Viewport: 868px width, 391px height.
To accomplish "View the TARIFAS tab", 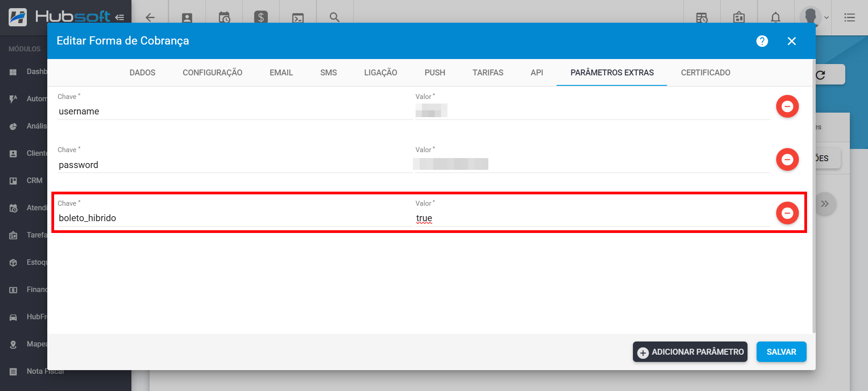I will [488, 73].
